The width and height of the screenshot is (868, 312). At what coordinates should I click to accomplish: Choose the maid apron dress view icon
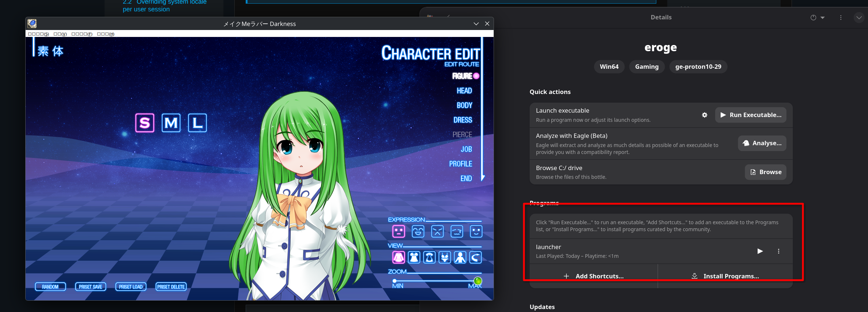pos(429,258)
